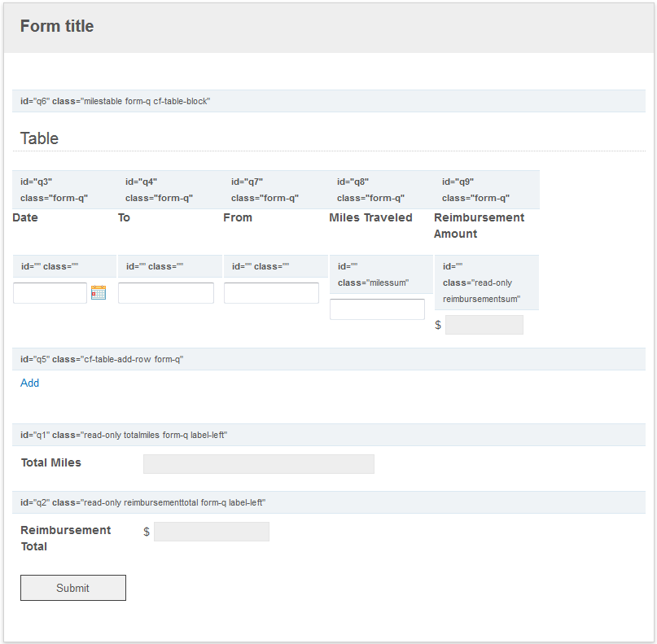Click the Reimbursement Amount column header
The image size is (657, 644).
point(479,226)
